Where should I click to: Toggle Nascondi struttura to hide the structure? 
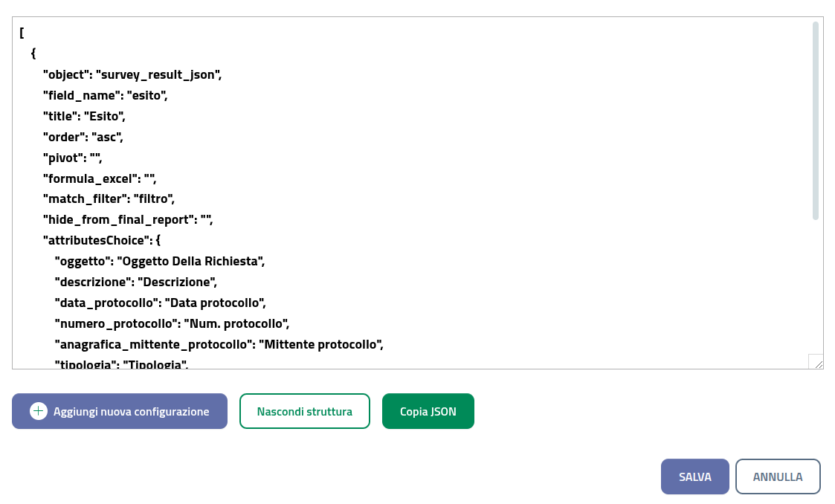(304, 411)
